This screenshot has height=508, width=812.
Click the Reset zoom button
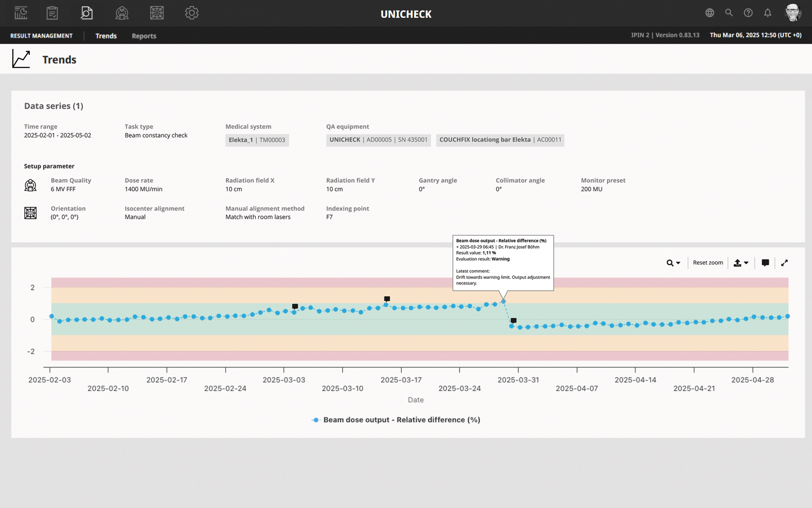[x=708, y=263]
